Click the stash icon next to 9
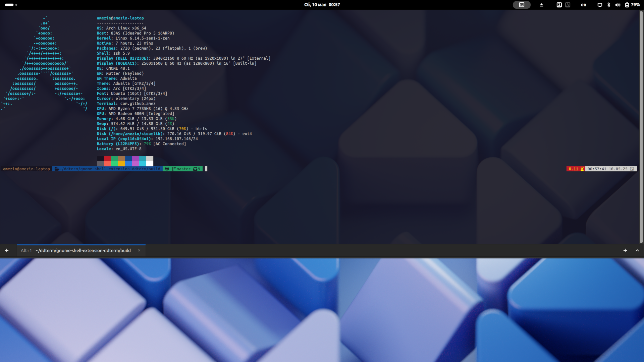The height and width of the screenshot is (362, 644). (195, 169)
